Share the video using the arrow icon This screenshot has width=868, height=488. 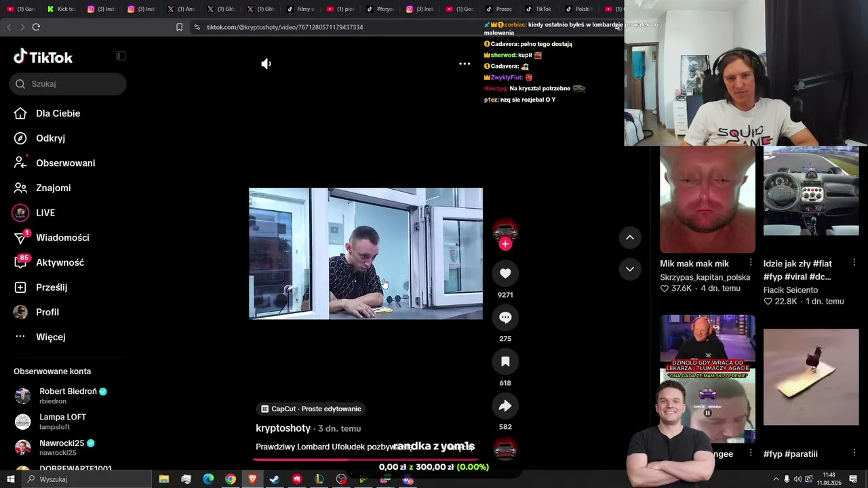pos(505,405)
